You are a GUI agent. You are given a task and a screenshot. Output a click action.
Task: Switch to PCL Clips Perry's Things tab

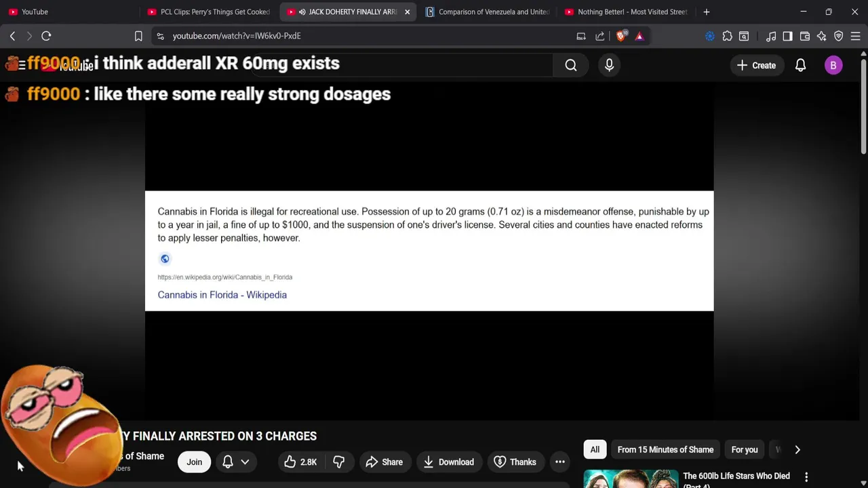point(209,12)
